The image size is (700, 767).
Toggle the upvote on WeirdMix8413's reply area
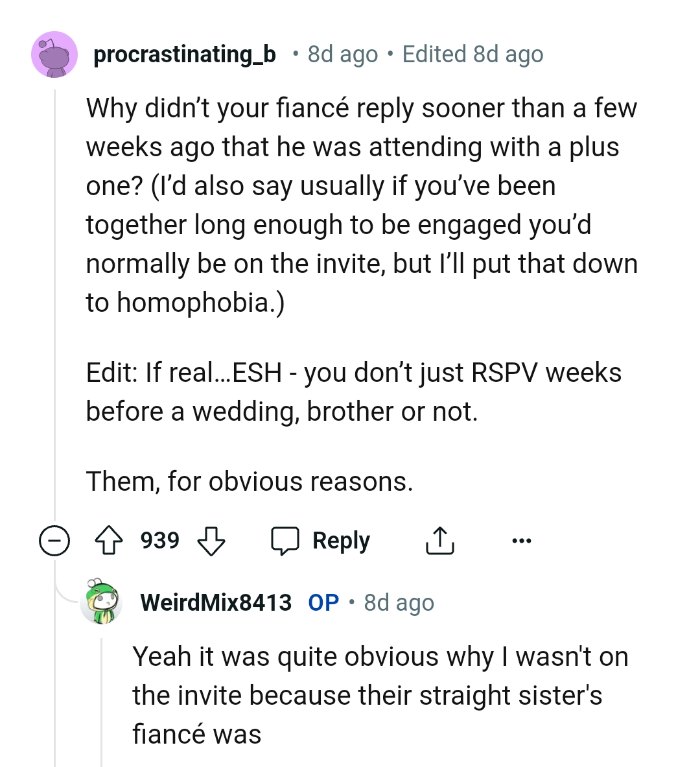coord(110,540)
